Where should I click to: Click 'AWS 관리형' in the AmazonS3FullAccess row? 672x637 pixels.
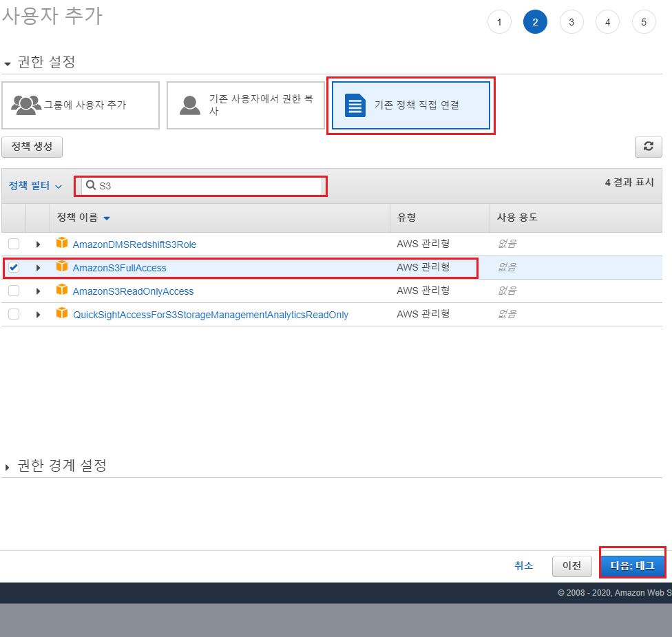click(x=423, y=267)
